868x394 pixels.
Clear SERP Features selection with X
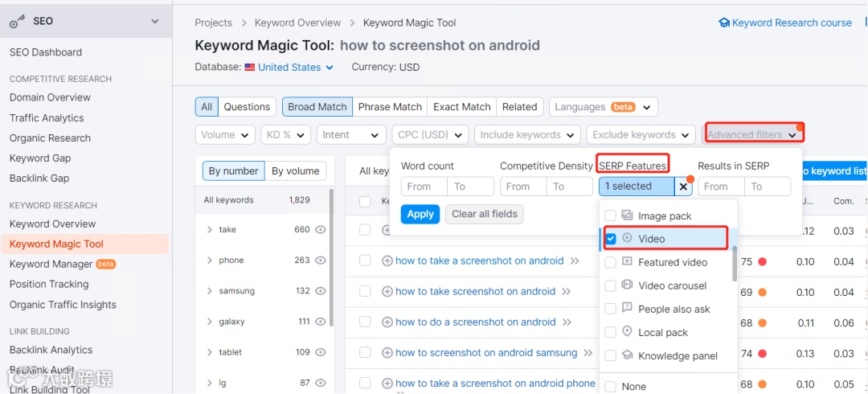(x=684, y=187)
